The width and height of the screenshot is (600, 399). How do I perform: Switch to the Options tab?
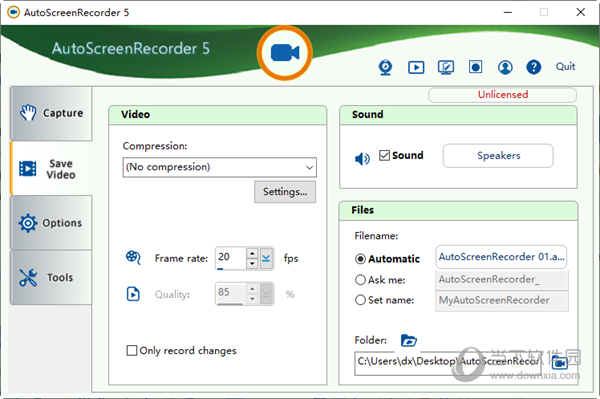coord(51,223)
